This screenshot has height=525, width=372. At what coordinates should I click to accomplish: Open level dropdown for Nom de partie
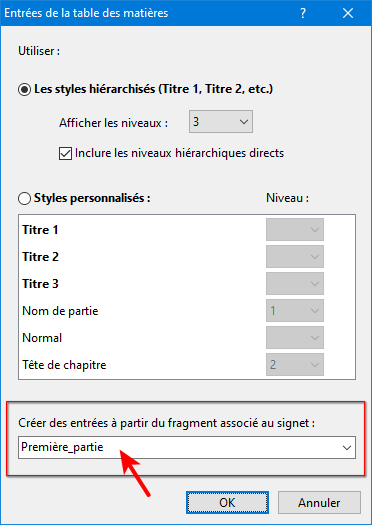click(x=295, y=310)
